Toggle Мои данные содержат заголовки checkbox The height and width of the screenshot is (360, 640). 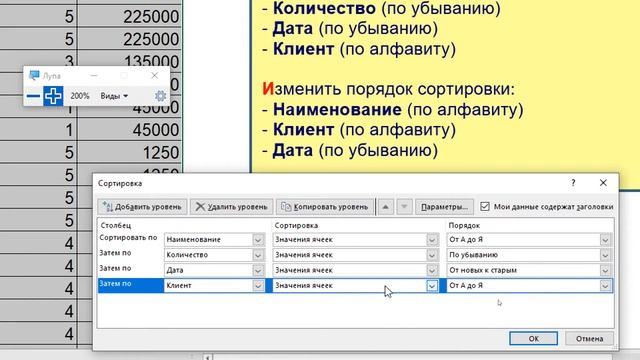click(x=484, y=207)
